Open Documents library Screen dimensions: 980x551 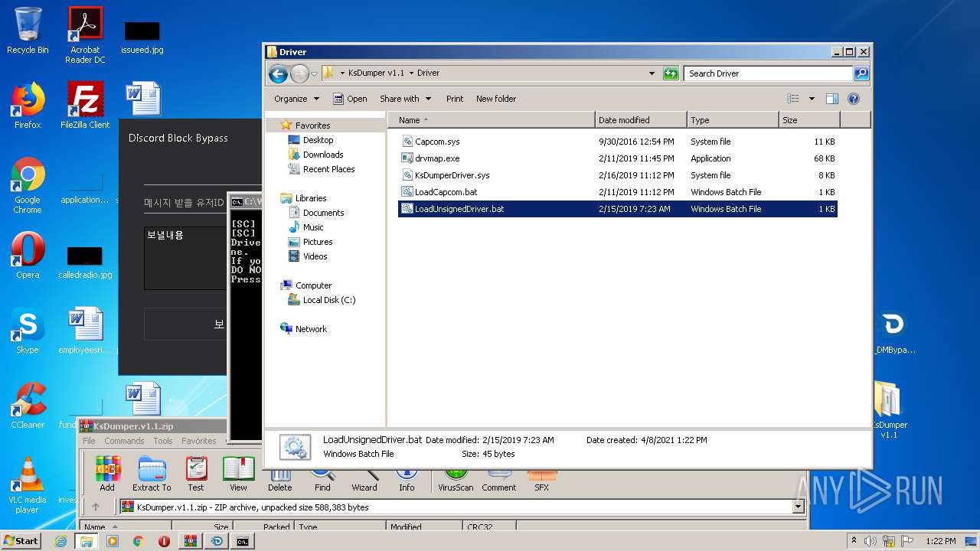323,213
